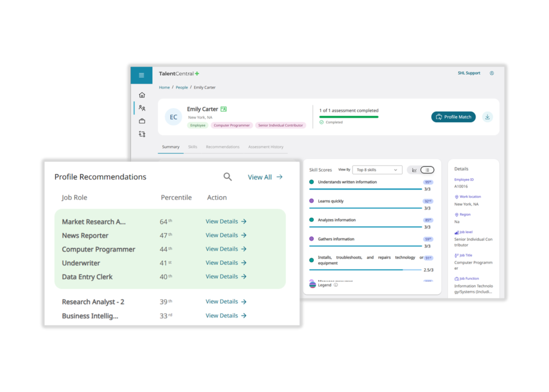Click the Legend info icon
Screen dimensions: 549x392
click(336, 285)
